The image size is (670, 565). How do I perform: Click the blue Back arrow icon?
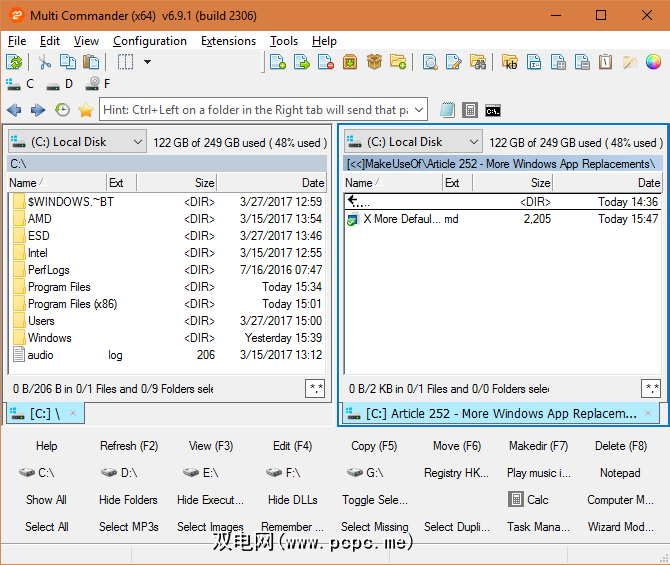point(14,110)
